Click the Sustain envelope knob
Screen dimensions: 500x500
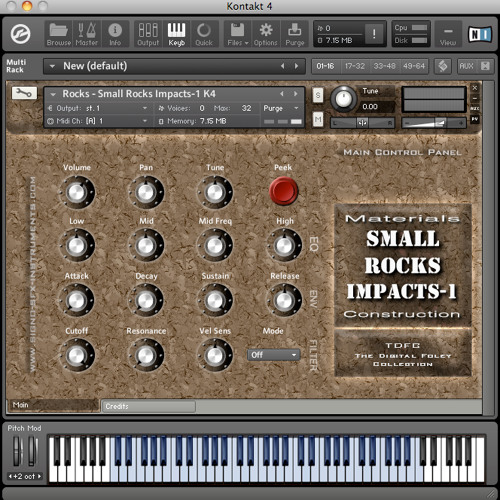tap(215, 300)
